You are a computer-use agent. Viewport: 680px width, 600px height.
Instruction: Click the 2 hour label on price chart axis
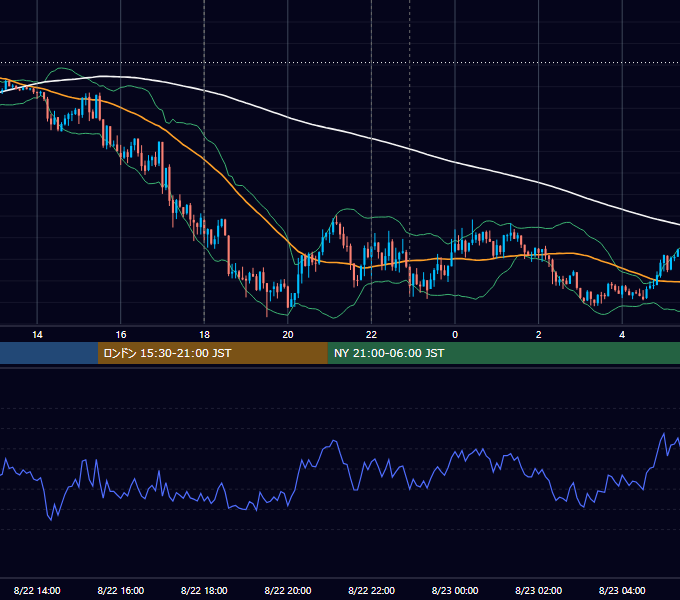click(539, 335)
